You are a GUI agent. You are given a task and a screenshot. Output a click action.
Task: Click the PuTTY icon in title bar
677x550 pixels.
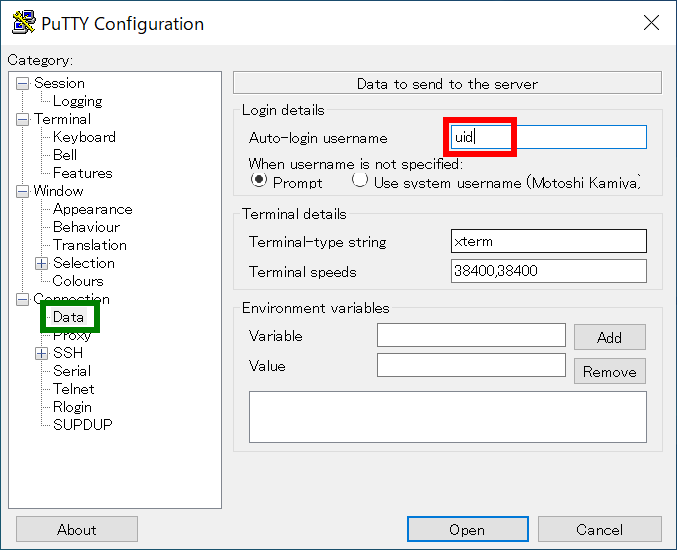[x=23, y=22]
